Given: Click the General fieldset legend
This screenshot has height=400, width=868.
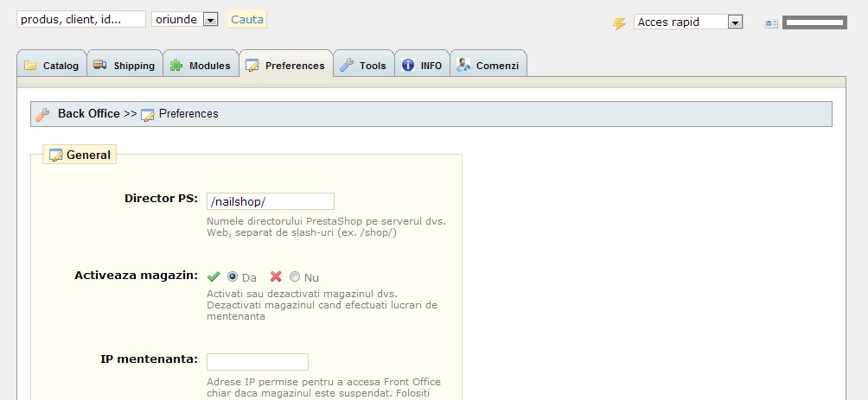Looking at the screenshot, I should pyautogui.click(x=80, y=155).
